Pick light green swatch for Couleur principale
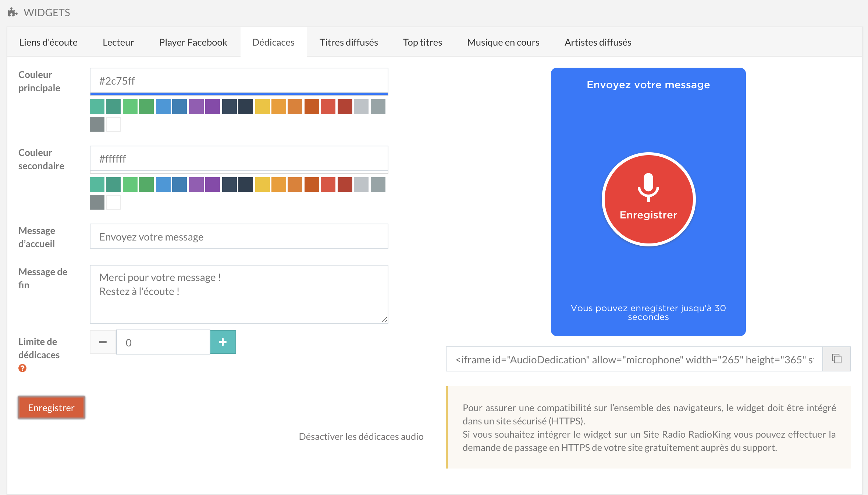This screenshot has width=868, height=495. (130, 107)
